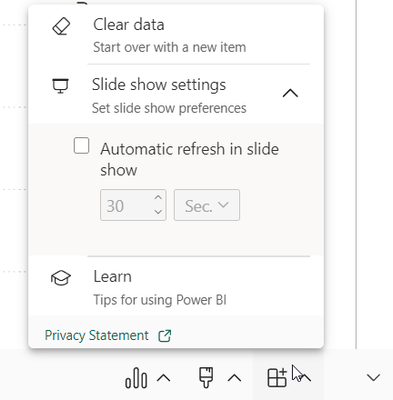Enable Automatic refresh in slide show checkbox

tap(81, 146)
